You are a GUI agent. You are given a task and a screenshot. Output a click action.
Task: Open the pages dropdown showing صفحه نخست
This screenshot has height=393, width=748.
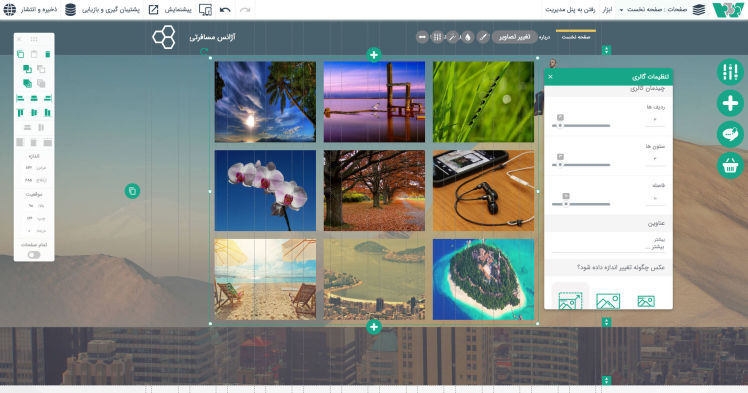(653, 10)
